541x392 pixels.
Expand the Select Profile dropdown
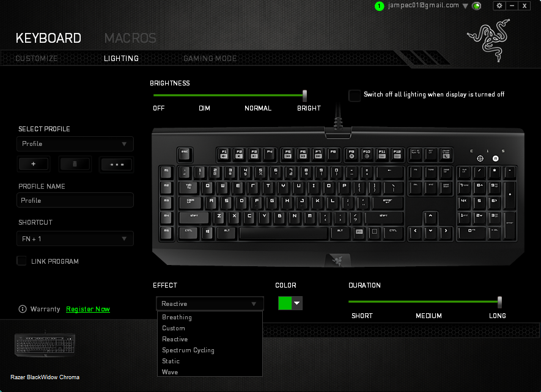75,143
